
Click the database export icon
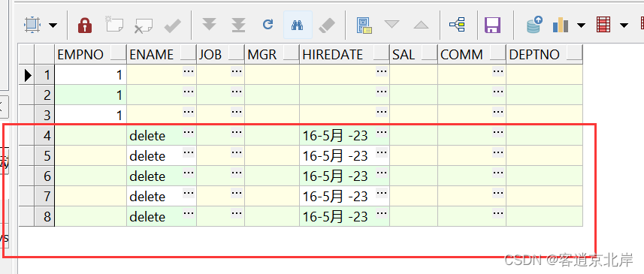pos(534,25)
